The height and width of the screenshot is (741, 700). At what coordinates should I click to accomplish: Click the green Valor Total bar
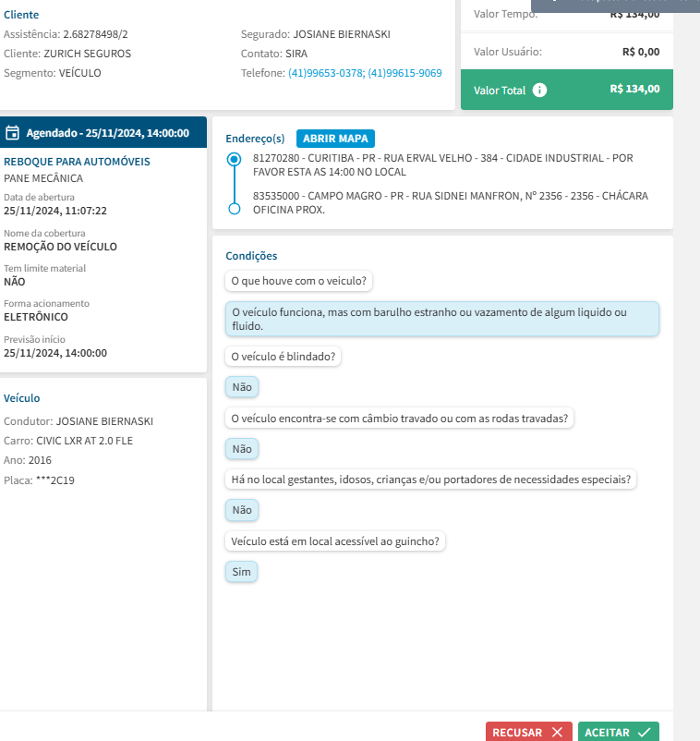pyautogui.click(x=567, y=91)
